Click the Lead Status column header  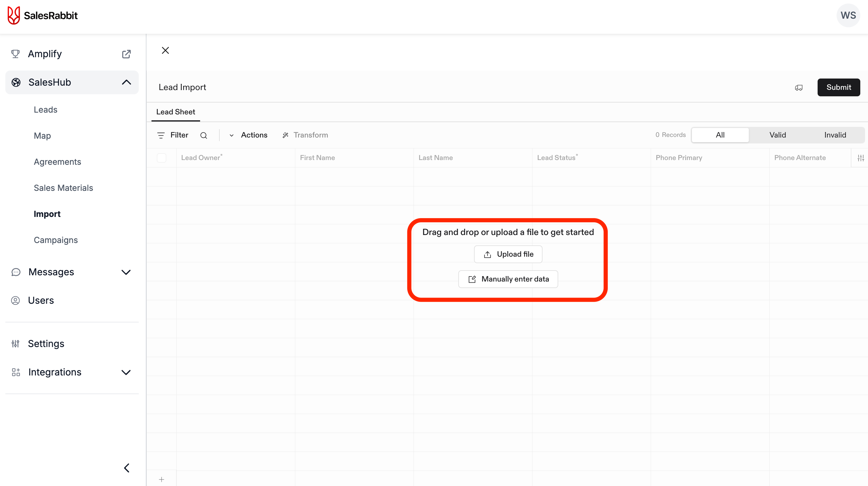pyautogui.click(x=591, y=158)
